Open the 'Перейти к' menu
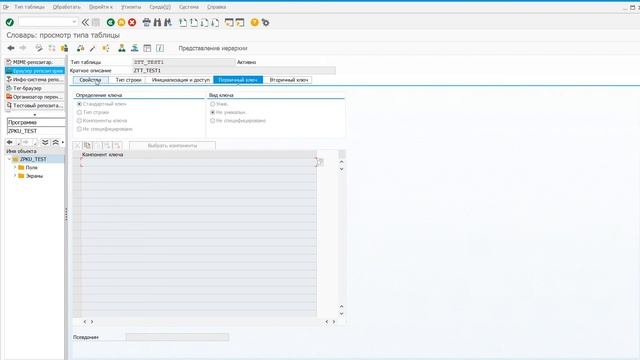The image size is (640, 360). (x=100, y=7)
